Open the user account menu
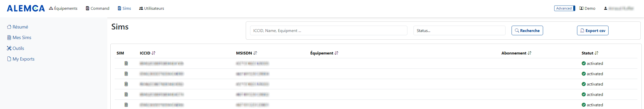Screen dimensions: 644x109 point(619,8)
